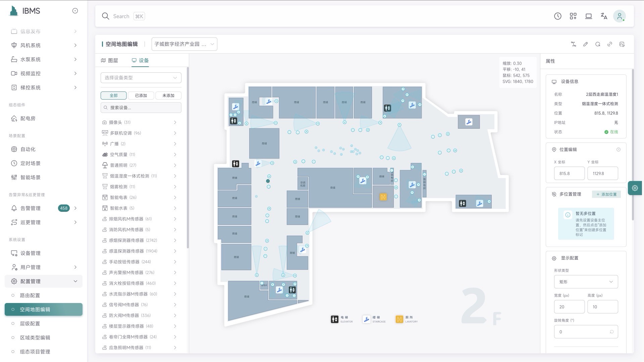This screenshot has width=644, height=362.
Task: Select the 已添加 filter option
Action: point(141,96)
